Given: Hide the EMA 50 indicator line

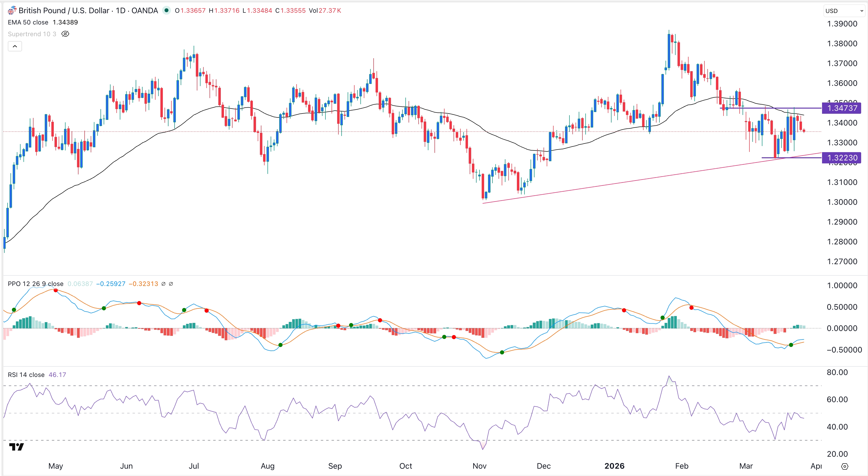Looking at the screenshot, I should (x=28, y=22).
